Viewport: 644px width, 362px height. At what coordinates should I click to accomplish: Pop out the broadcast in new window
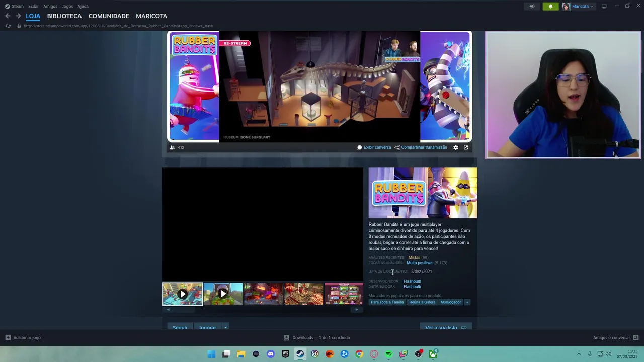[x=466, y=147]
